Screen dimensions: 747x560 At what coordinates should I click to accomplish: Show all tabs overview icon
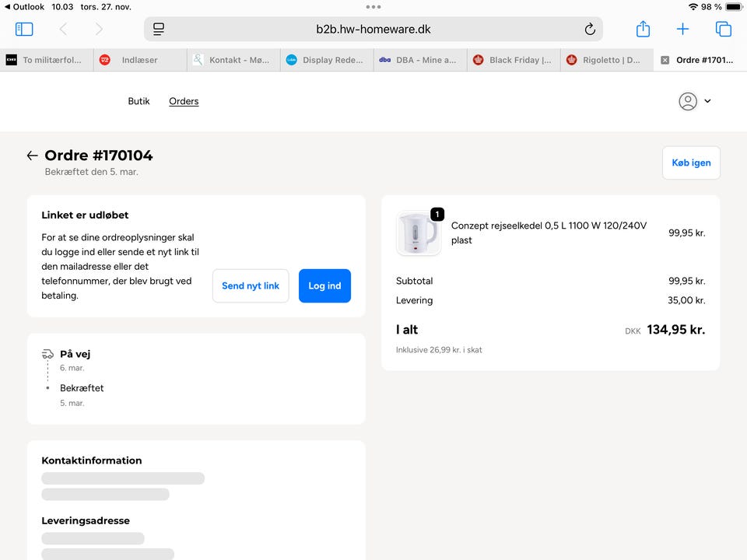(x=723, y=29)
